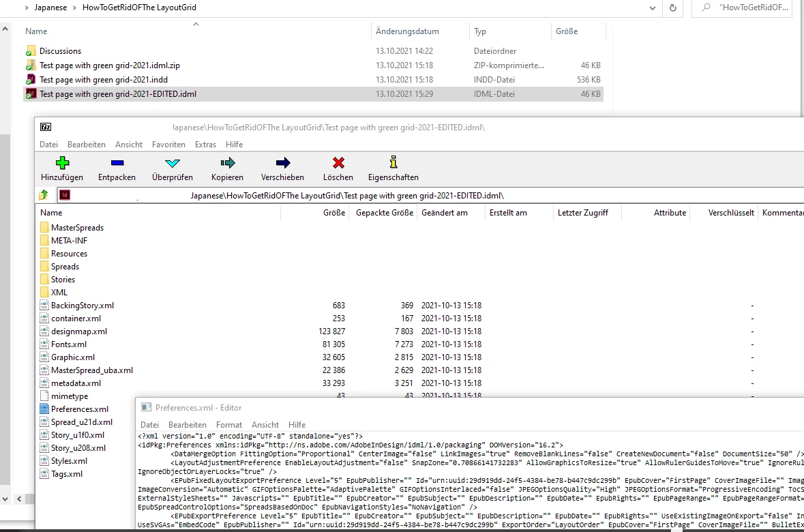Open the Hilfe menu in Editor
804x532 pixels.
coord(297,425)
